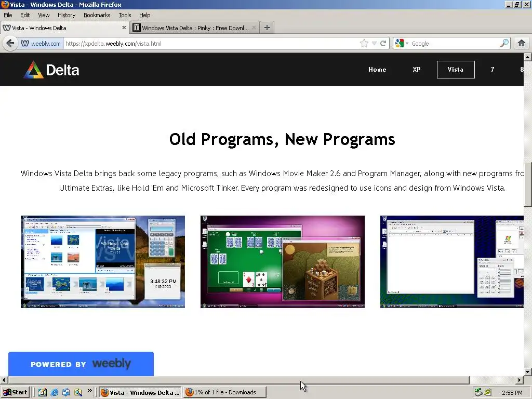Click the second system tray icon
The image size is (532, 399).
tap(488, 392)
